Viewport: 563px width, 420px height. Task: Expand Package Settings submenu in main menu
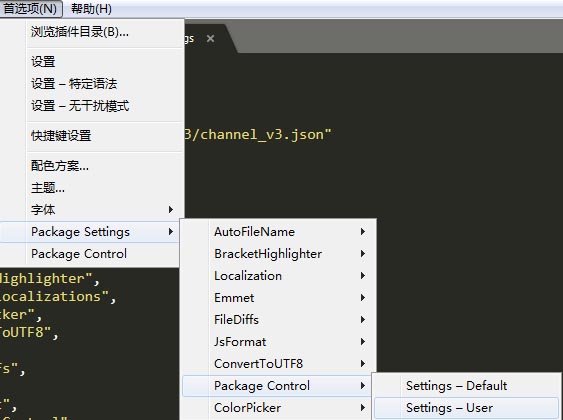coord(90,232)
